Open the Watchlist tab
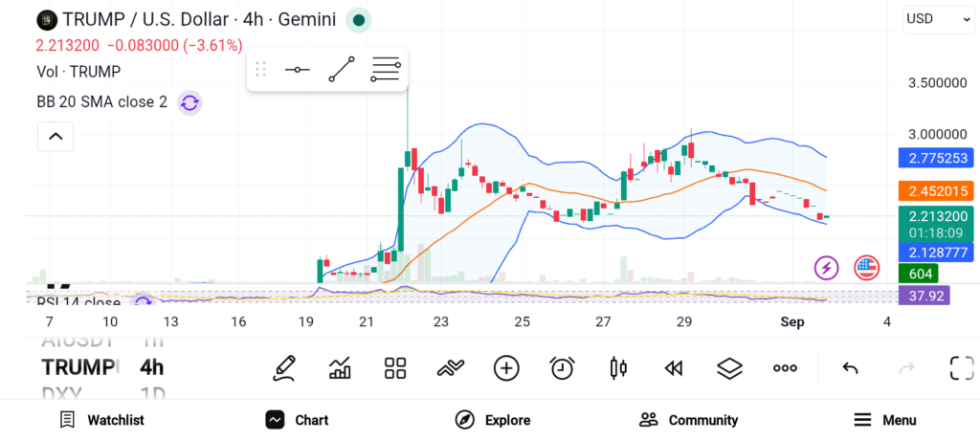The image size is (980, 441). pos(101,420)
